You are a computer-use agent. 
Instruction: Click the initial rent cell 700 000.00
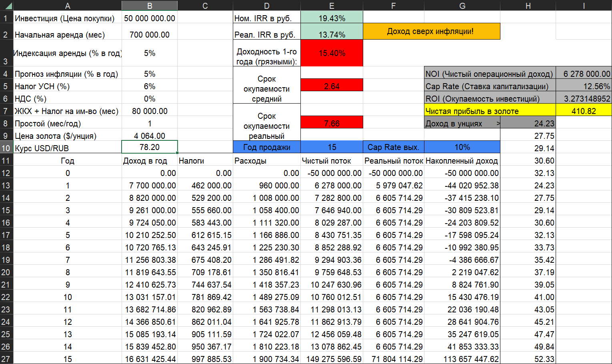pos(150,34)
